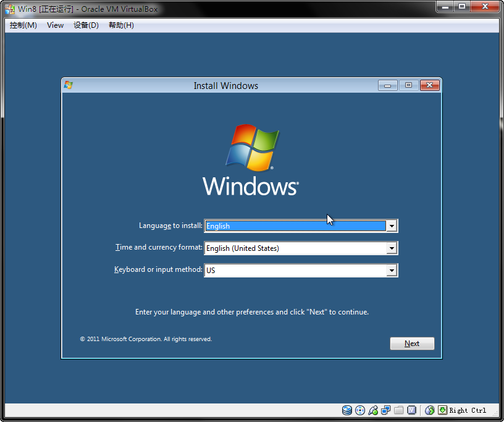The height and width of the screenshot is (422, 504).
Task: Click the host key green arrow icon
Action: click(x=443, y=410)
